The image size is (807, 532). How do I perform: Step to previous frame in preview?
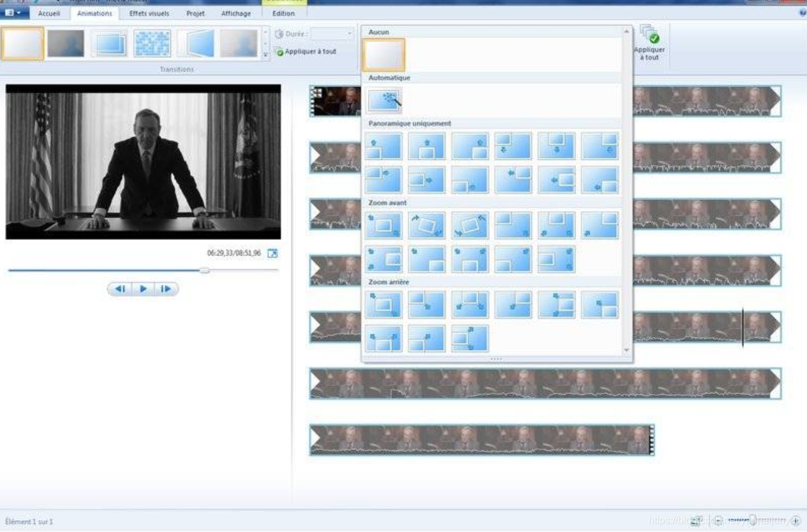pyautogui.click(x=120, y=289)
